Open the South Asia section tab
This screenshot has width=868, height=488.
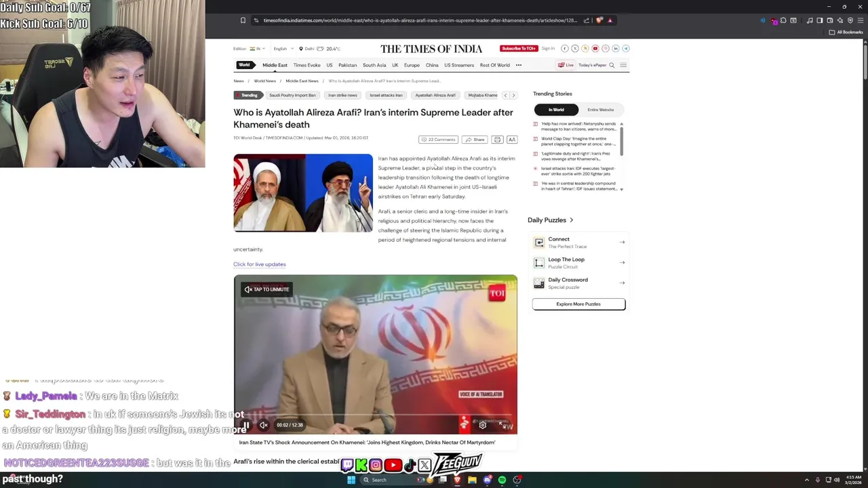pyautogui.click(x=374, y=65)
